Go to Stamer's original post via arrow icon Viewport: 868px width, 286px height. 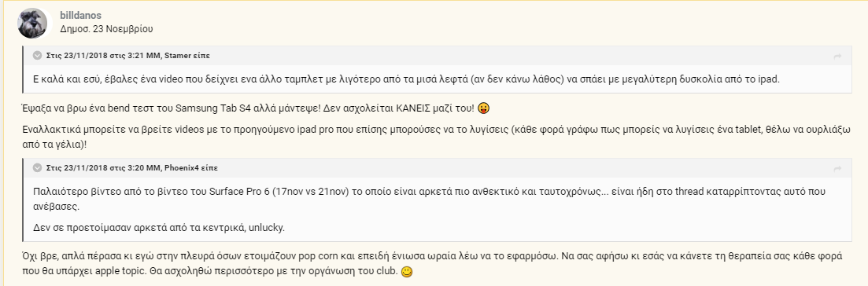click(837, 56)
